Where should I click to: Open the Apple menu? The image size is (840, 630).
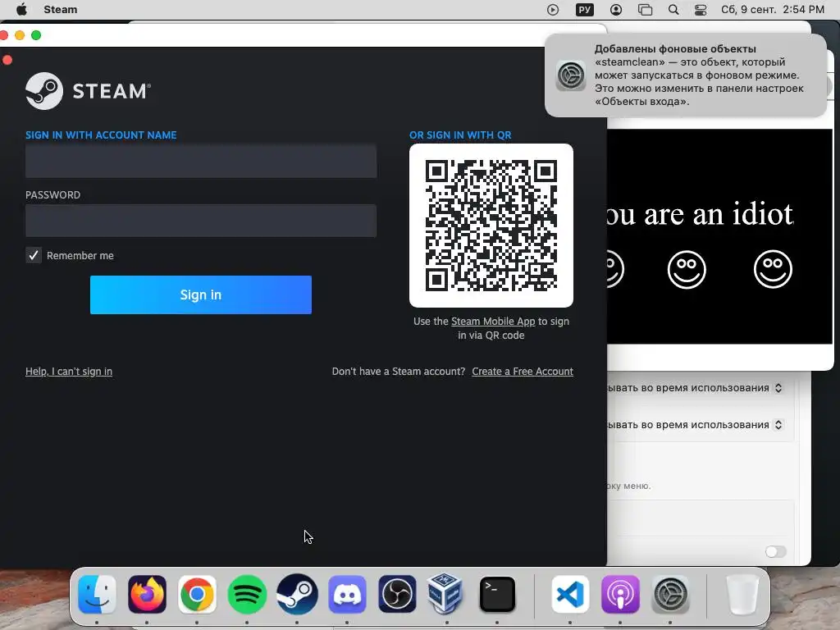pos(21,10)
